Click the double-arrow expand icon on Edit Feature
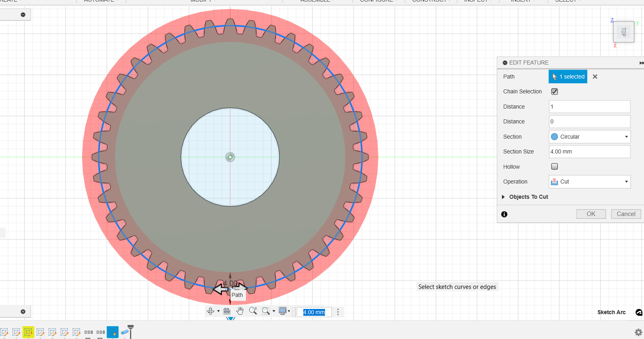The image size is (644, 339). pos(641,63)
